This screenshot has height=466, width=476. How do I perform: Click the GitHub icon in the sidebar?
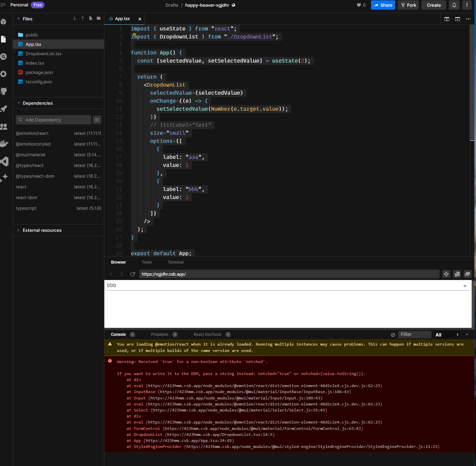pyautogui.click(x=4, y=91)
